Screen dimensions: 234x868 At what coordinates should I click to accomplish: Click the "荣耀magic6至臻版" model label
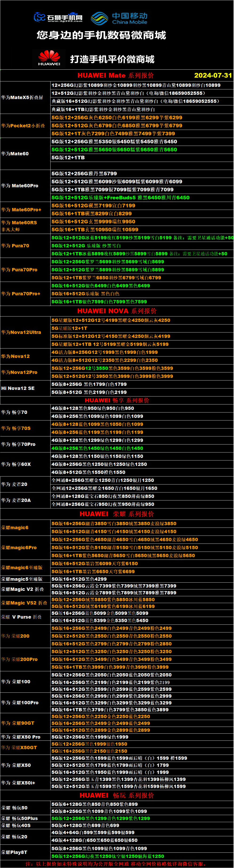[22, 568]
